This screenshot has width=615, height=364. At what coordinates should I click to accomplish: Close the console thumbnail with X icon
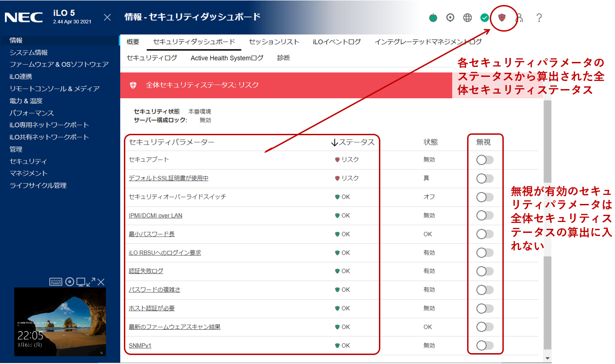[101, 282]
